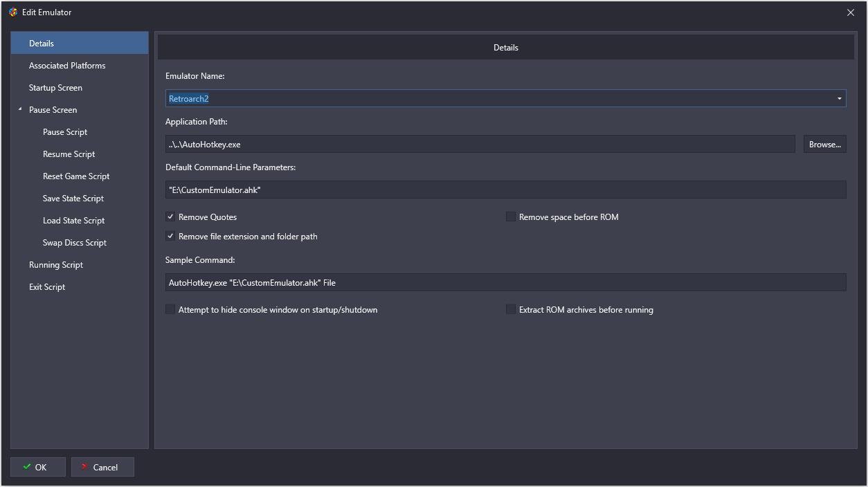Viewport: 868px width, 487px height.
Task: Click the Browse... button
Action: pos(824,144)
